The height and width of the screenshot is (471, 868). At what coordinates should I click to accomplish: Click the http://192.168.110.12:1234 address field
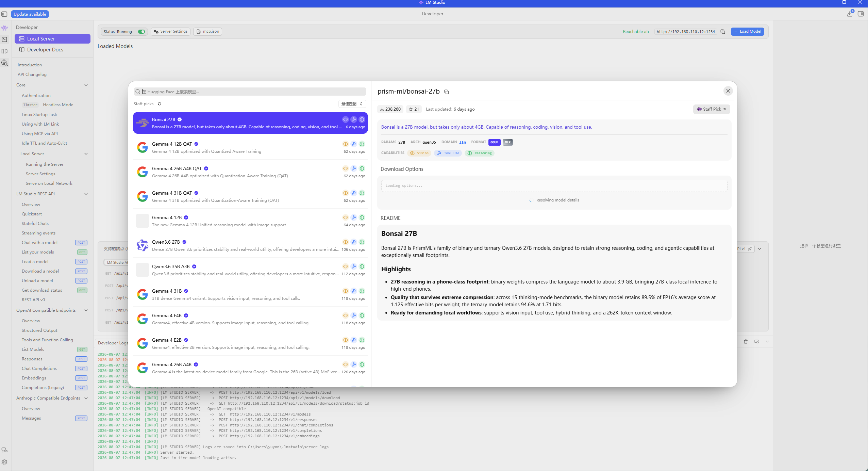click(x=686, y=32)
